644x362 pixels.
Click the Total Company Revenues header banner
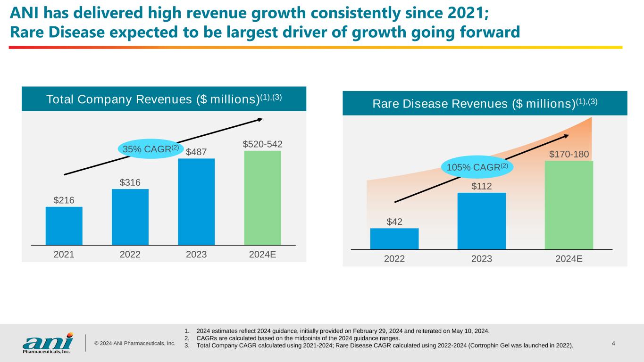[164, 99]
